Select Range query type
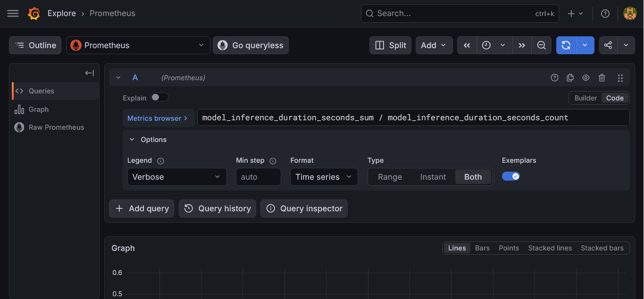Viewport: 644px width, 299px height. pos(390,177)
